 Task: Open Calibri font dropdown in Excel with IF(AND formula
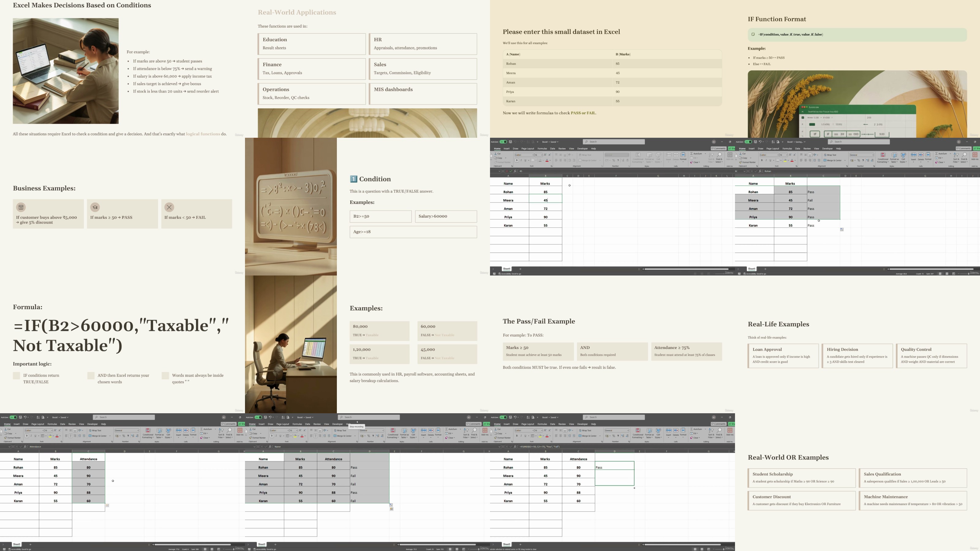pyautogui.click(x=533, y=430)
